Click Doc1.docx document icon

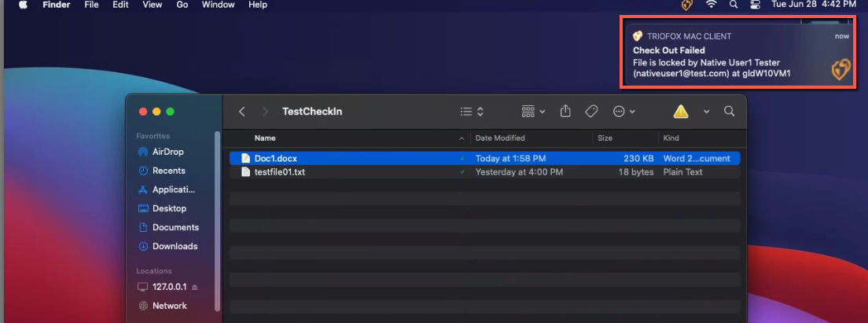coord(246,158)
